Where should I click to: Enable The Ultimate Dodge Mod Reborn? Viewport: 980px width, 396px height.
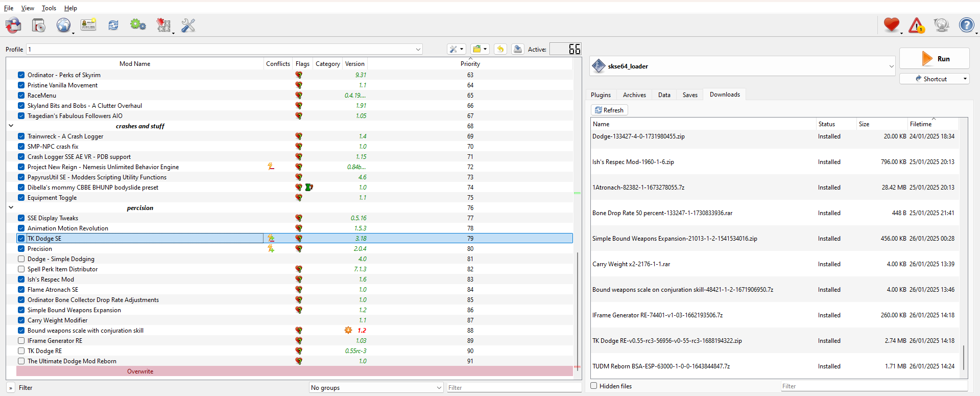click(x=21, y=361)
